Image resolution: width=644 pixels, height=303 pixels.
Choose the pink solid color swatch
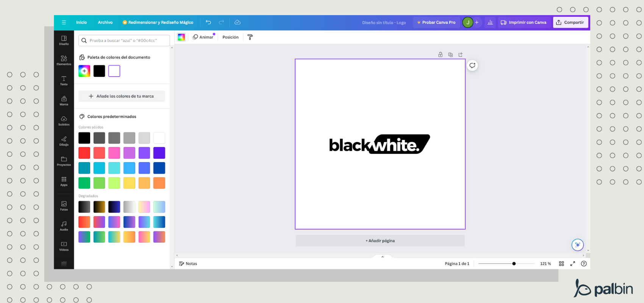(x=114, y=153)
